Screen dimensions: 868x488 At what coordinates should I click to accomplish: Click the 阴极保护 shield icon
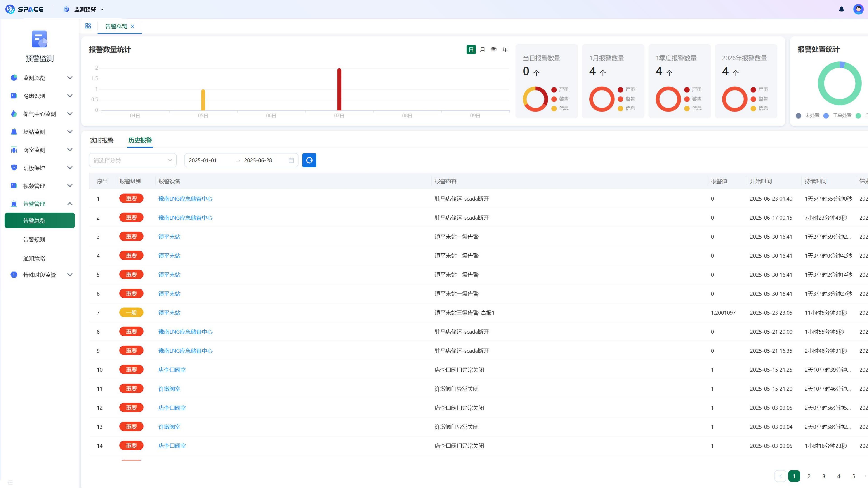[14, 168]
